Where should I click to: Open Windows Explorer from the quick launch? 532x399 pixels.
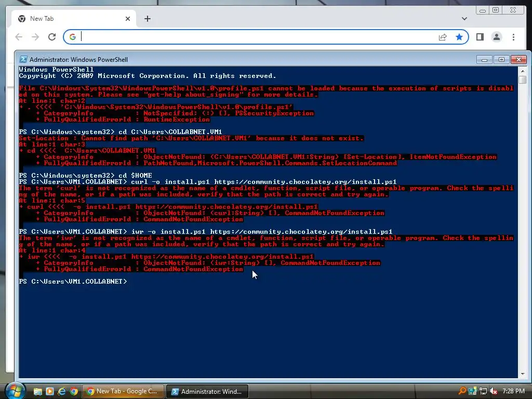click(37, 392)
